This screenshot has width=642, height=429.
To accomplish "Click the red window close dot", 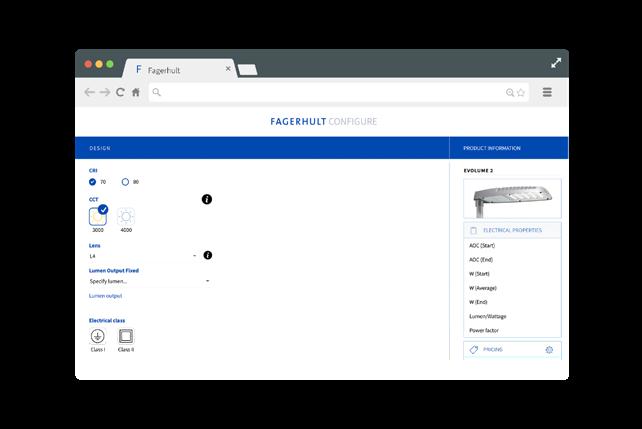I will [x=88, y=64].
